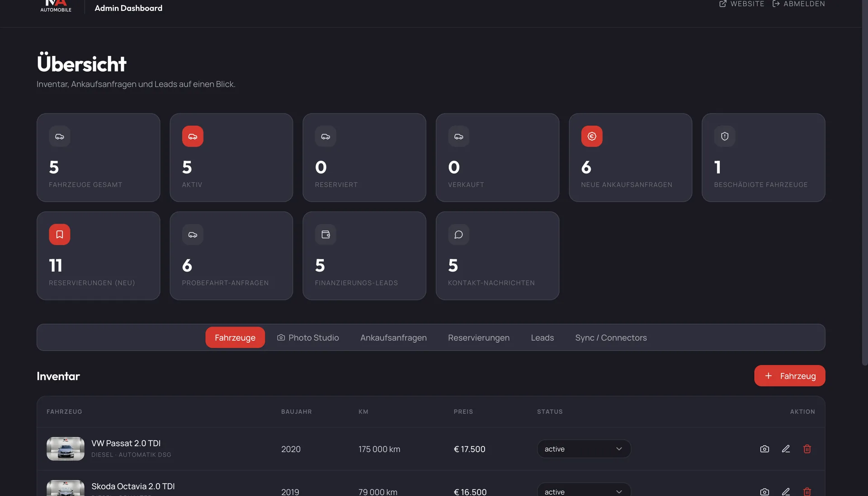
Task: Switch to the Ankaufsanfragen tab
Action: [x=393, y=337]
